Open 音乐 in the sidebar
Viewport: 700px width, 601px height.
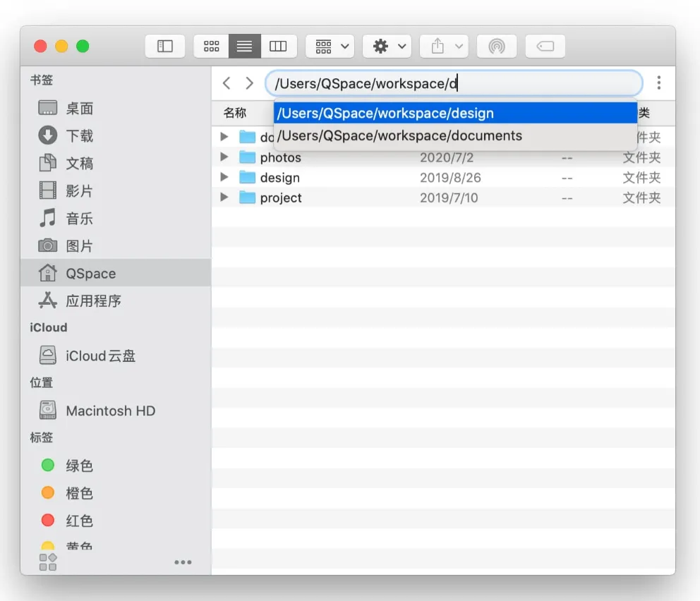116,218
